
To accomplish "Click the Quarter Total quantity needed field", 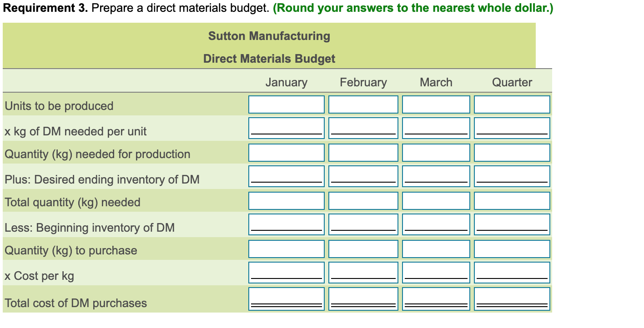I will 512,200.
